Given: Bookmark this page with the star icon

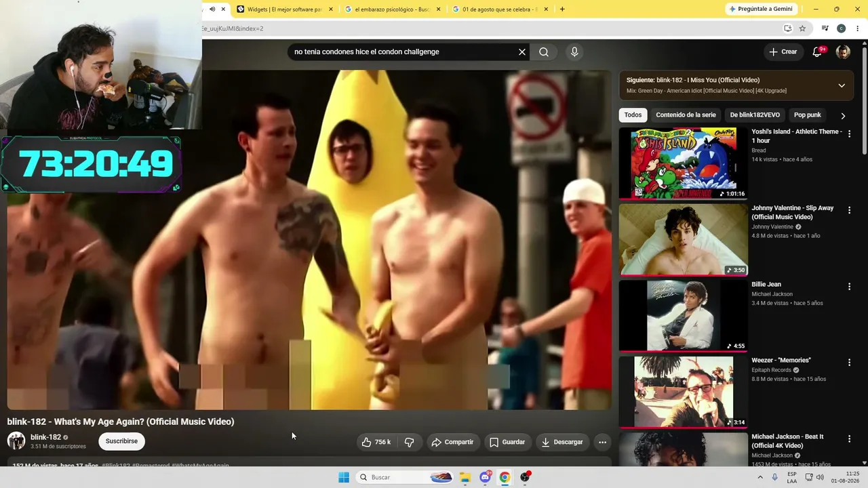Looking at the screenshot, I should pyautogui.click(x=802, y=28).
